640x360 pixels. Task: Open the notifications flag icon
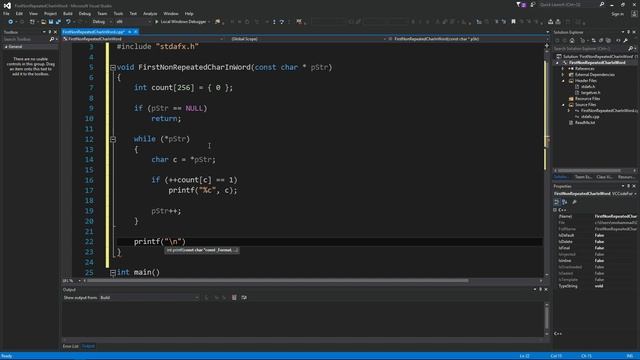(x=520, y=4)
